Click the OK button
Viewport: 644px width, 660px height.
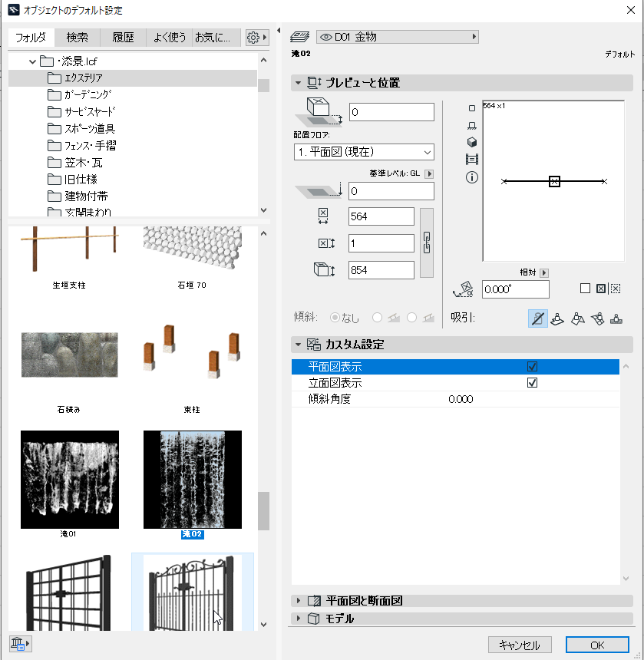[x=597, y=645]
